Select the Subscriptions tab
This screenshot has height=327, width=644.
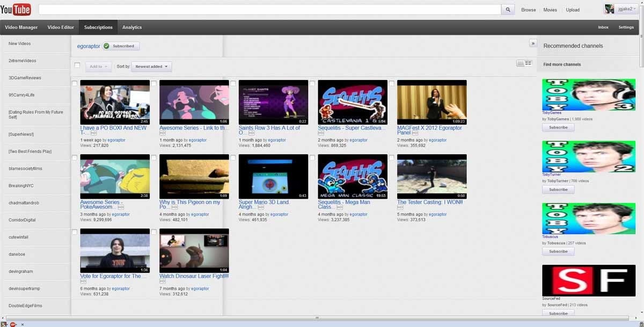98,27
